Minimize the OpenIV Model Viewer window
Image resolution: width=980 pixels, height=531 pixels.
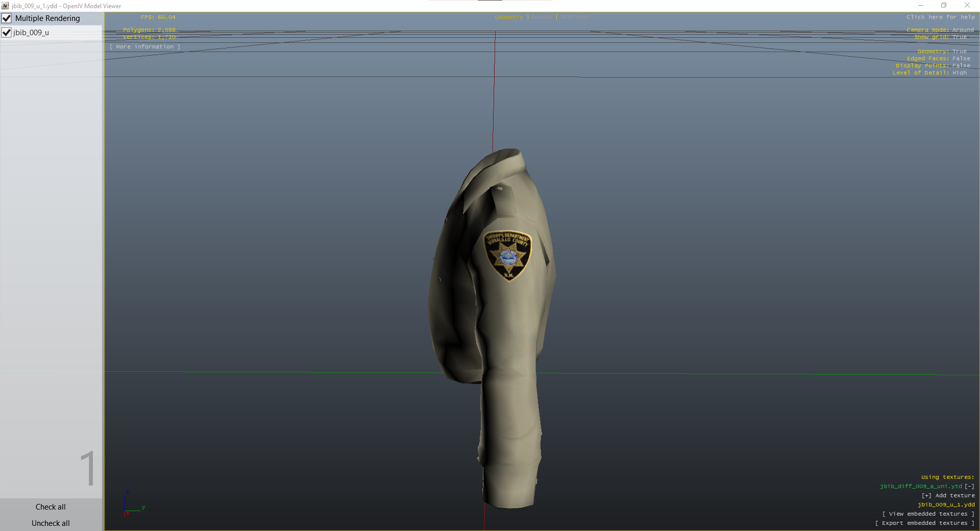pos(921,6)
